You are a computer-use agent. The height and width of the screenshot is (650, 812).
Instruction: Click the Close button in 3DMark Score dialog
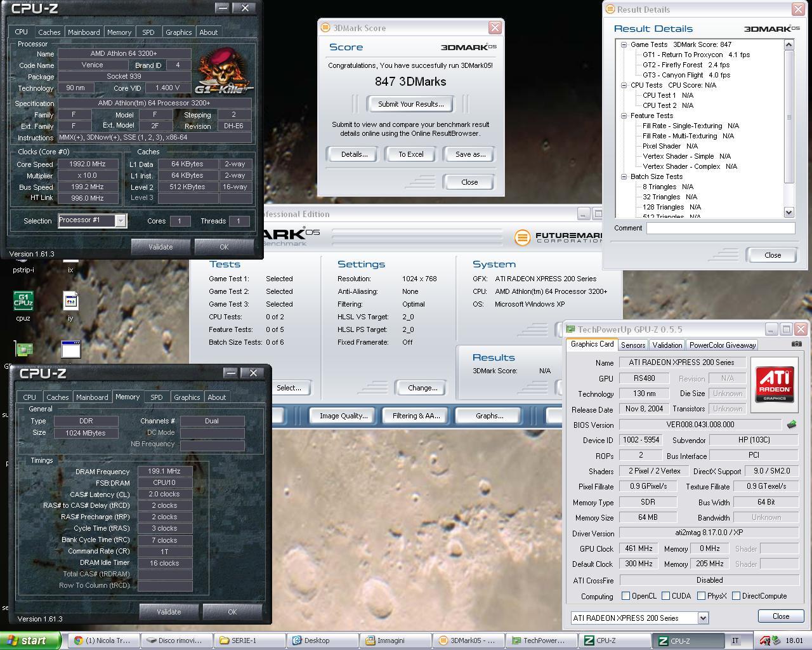click(469, 182)
